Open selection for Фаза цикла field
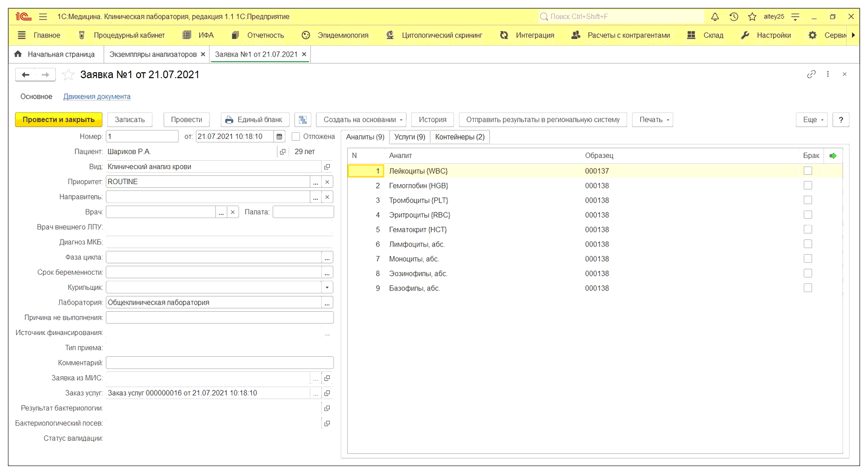The height and width of the screenshot is (474, 868). [x=327, y=257]
